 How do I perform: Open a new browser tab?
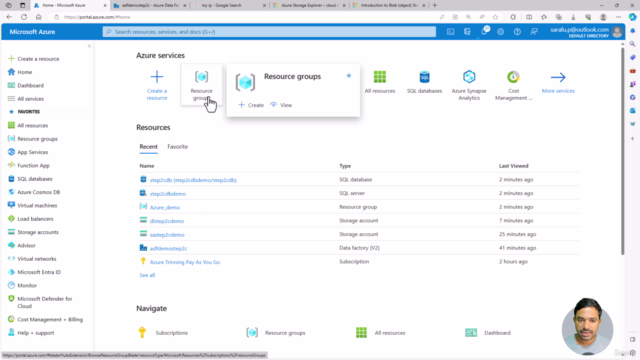(x=434, y=5)
